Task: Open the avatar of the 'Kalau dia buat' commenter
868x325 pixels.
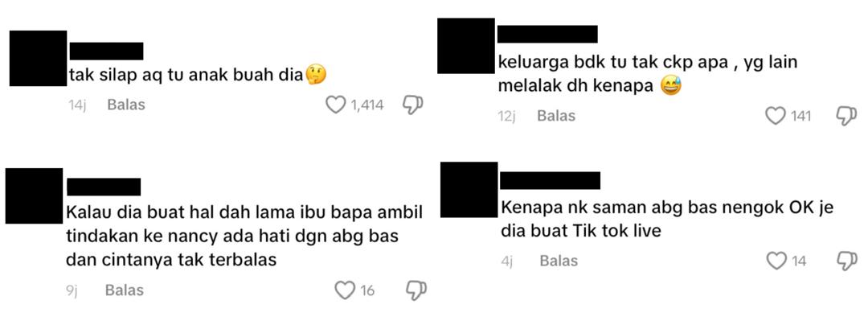Action: tap(35, 196)
